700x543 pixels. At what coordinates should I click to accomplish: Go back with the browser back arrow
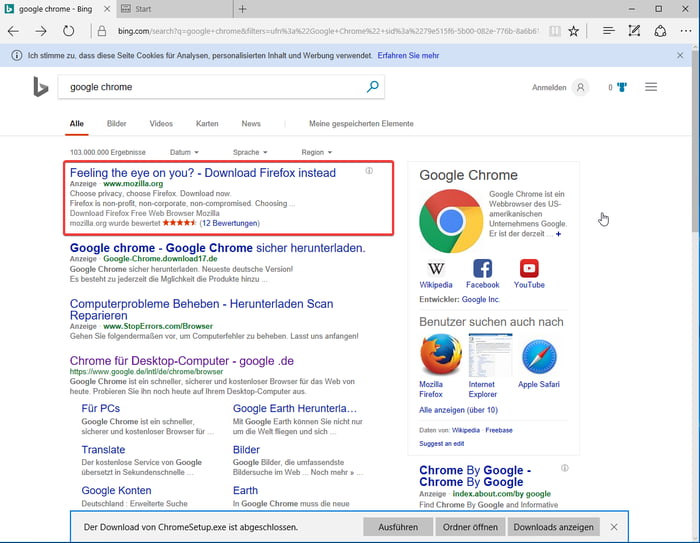click(x=13, y=31)
